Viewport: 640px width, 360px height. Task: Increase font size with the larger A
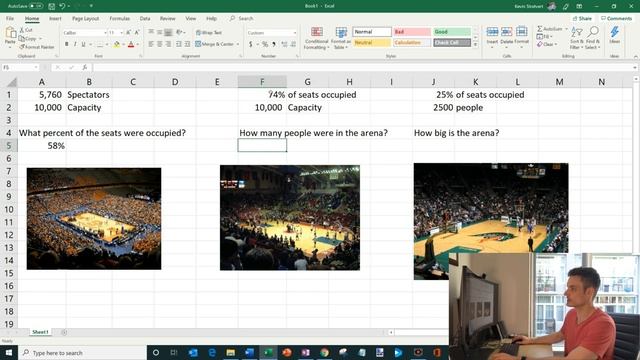click(x=129, y=32)
